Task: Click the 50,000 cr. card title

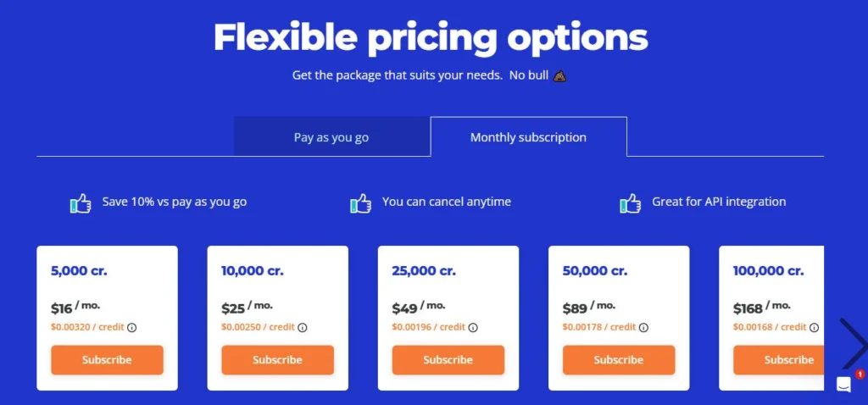Action: click(x=594, y=272)
